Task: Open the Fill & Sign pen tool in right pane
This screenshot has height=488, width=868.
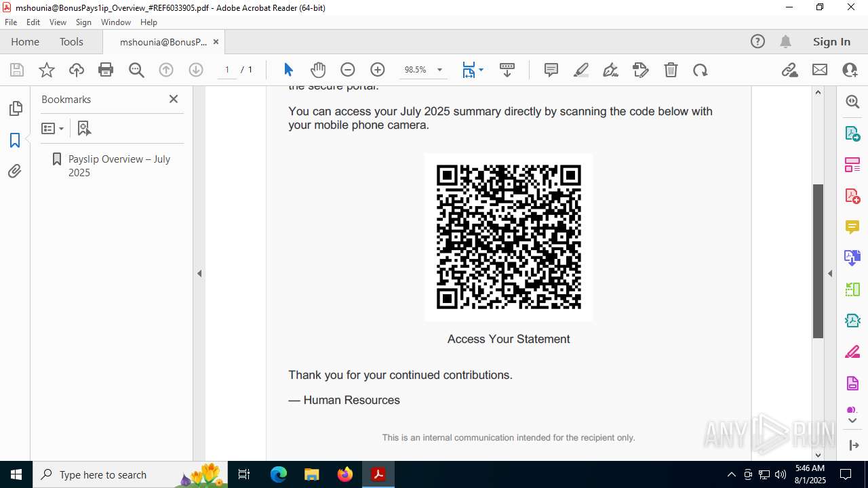Action: pos(852,352)
